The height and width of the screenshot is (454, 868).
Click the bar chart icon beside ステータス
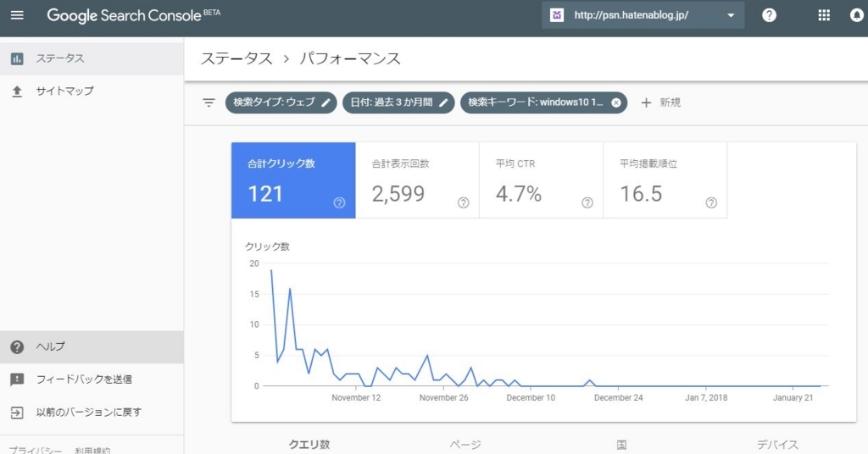click(x=17, y=58)
